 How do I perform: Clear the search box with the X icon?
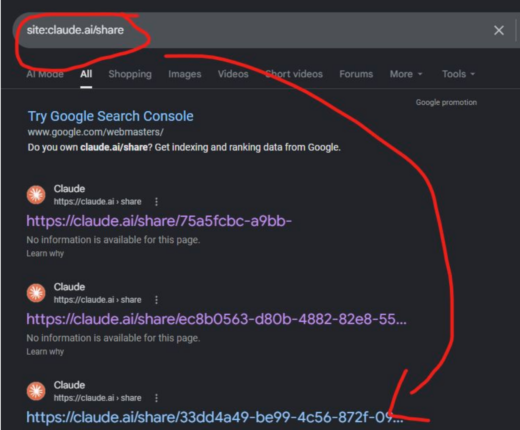[x=499, y=30]
